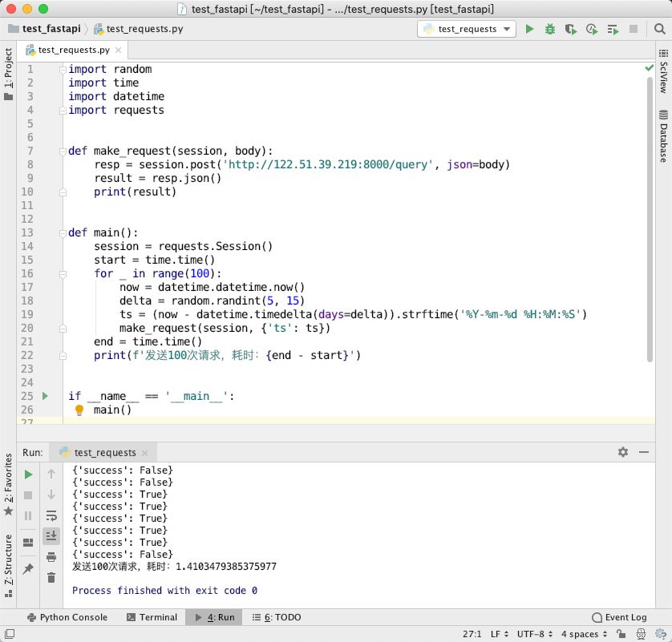Start debugging with the bug icon

pyautogui.click(x=550, y=29)
